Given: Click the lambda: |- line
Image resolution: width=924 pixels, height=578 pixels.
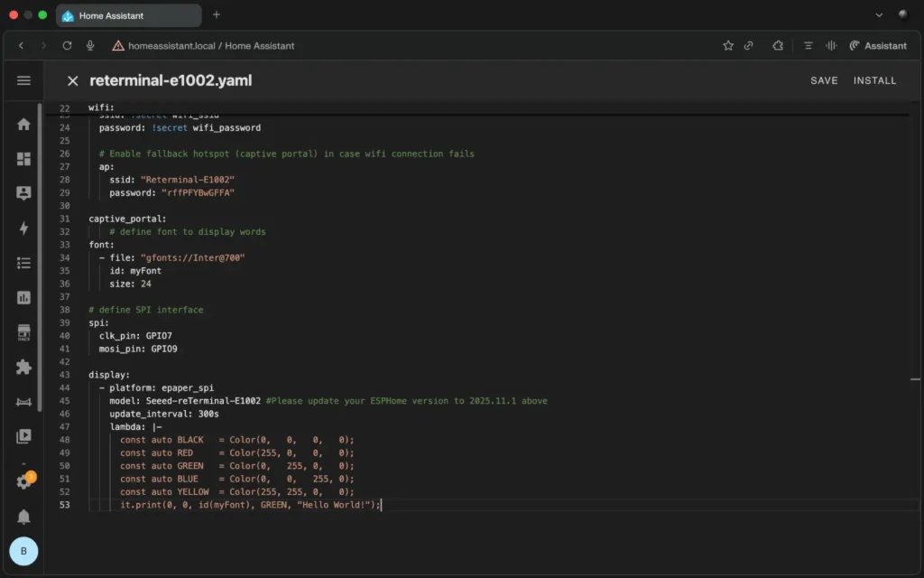Looking at the screenshot, I should (x=135, y=426).
